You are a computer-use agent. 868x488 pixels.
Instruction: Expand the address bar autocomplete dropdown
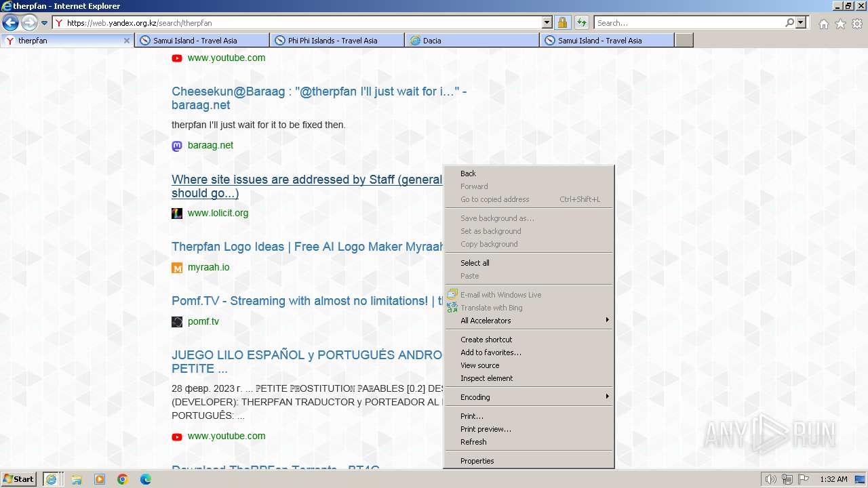[x=547, y=22]
